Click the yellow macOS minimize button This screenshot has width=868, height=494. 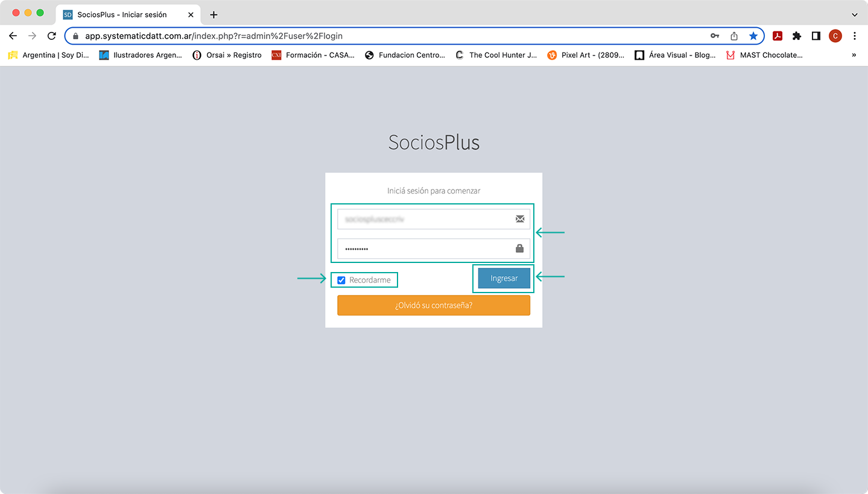coord(28,13)
